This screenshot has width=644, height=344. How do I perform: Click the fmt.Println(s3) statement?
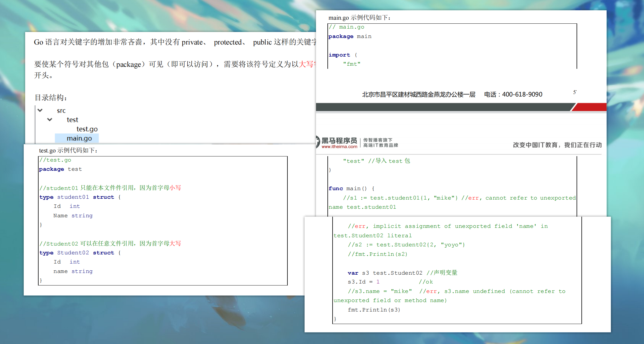[x=374, y=310]
